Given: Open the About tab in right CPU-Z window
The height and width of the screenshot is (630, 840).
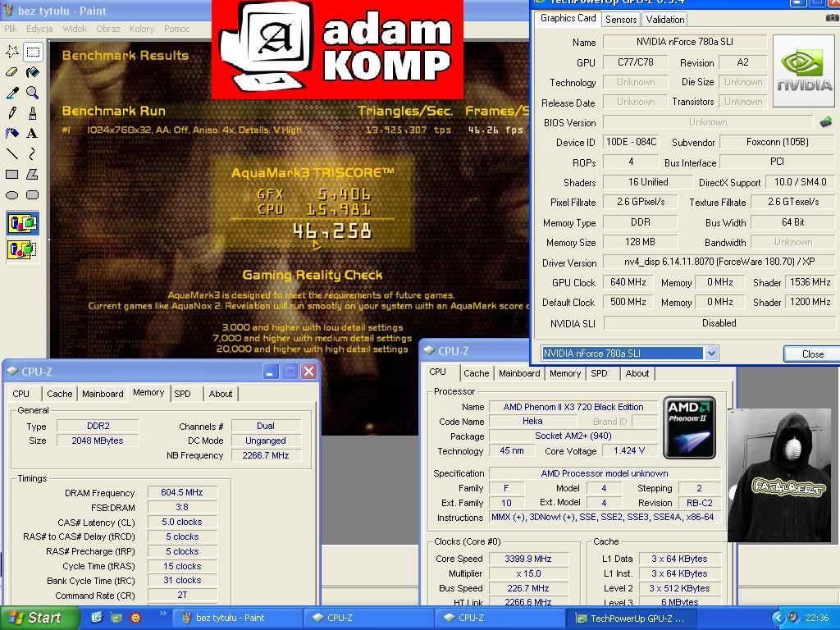Looking at the screenshot, I should tap(637, 373).
